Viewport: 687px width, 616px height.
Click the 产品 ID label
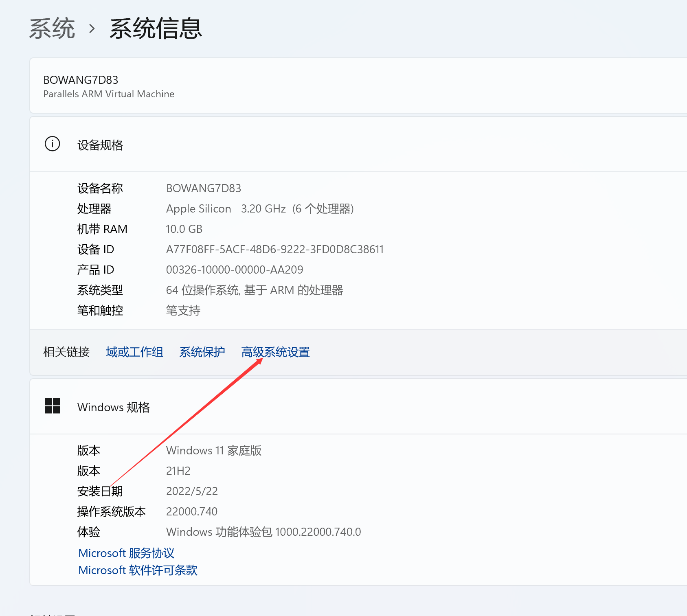coord(96,270)
